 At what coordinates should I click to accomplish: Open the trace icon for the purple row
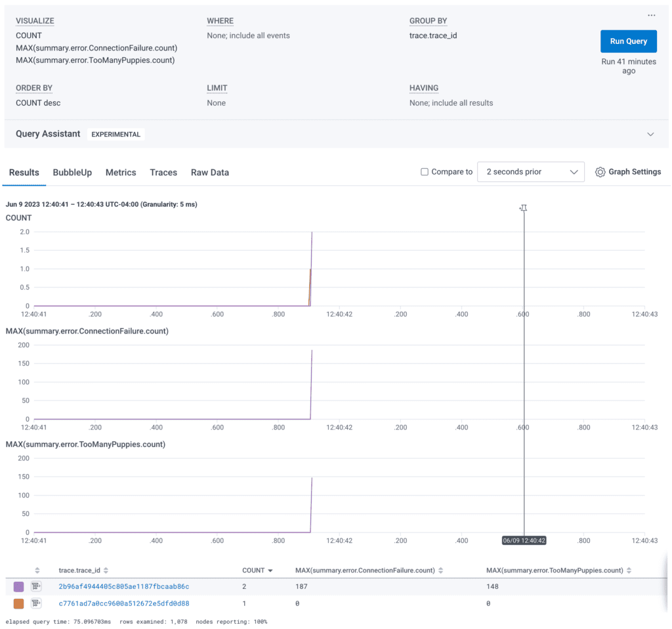click(37, 586)
